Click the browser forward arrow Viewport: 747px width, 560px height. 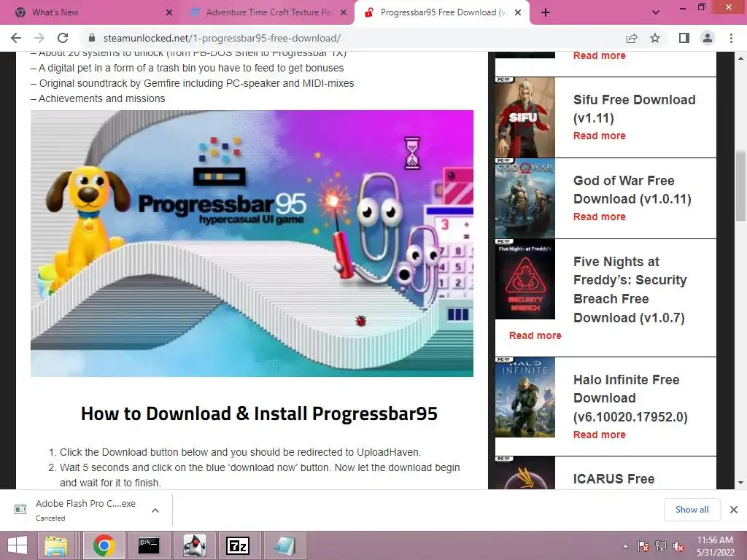(39, 38)
